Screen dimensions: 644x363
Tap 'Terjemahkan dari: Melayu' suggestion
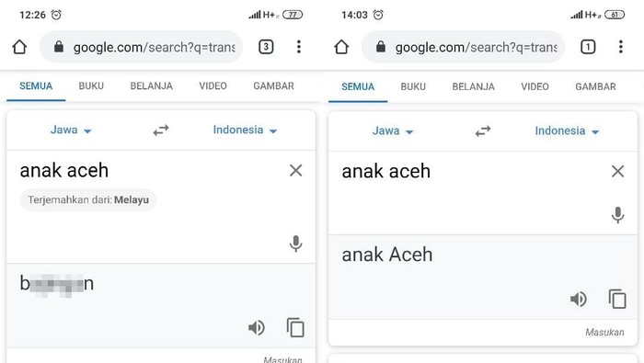[x=88, y=199]
